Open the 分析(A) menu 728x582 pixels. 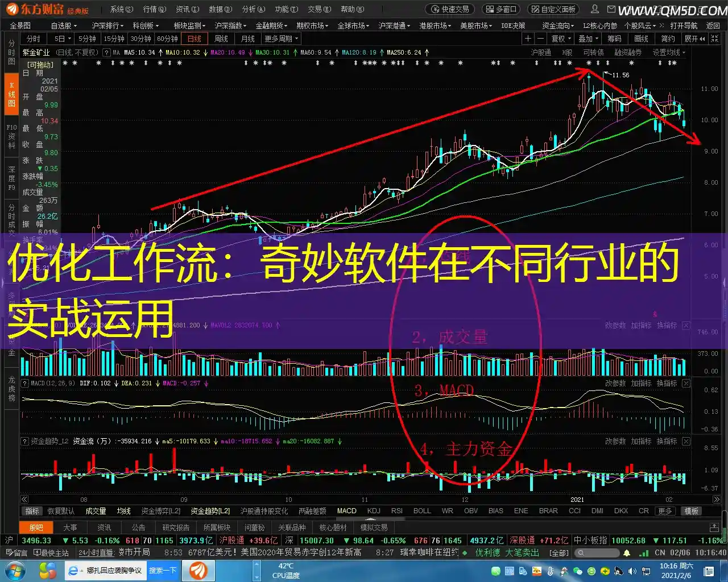coord(254,9)
